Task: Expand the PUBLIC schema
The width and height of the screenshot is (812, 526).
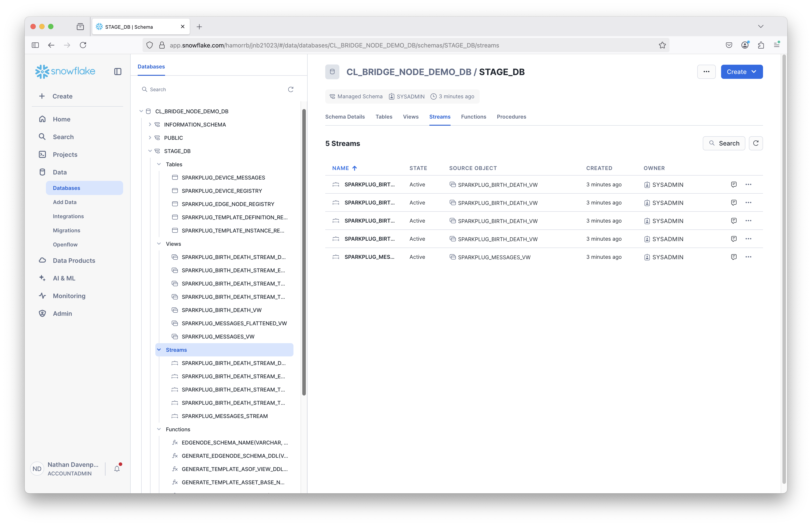Action: pos(150,138)
